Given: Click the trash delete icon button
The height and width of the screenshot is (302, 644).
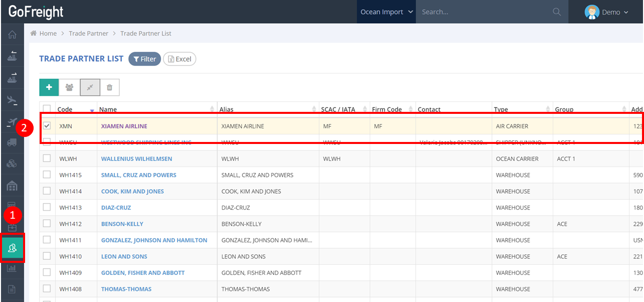Looking at the screenshot, I should click(109, 87).
